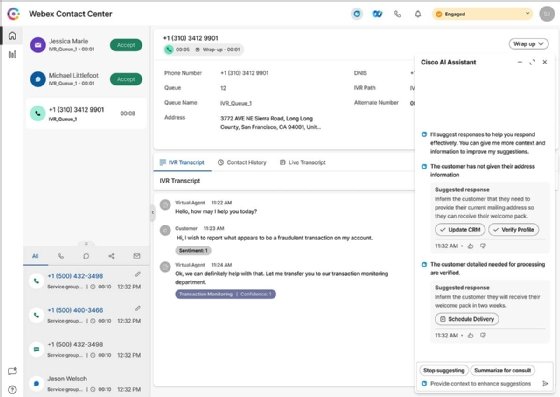Switch to the Live Transcript tab

[x=303, y=162]
